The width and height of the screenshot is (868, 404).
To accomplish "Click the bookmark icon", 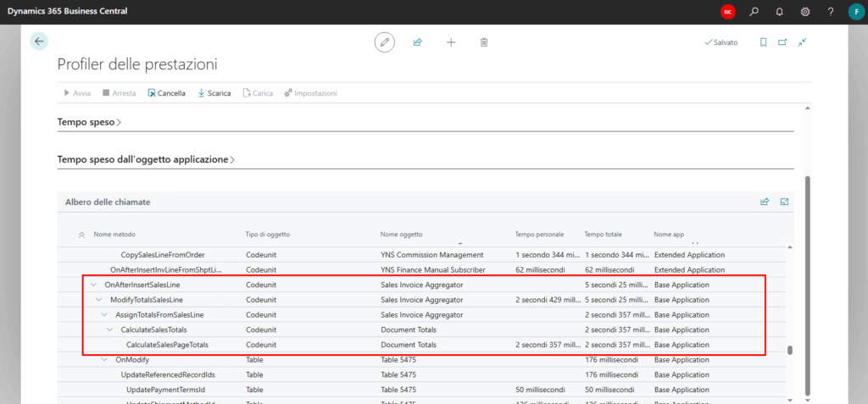I will (x=763, y=42).
